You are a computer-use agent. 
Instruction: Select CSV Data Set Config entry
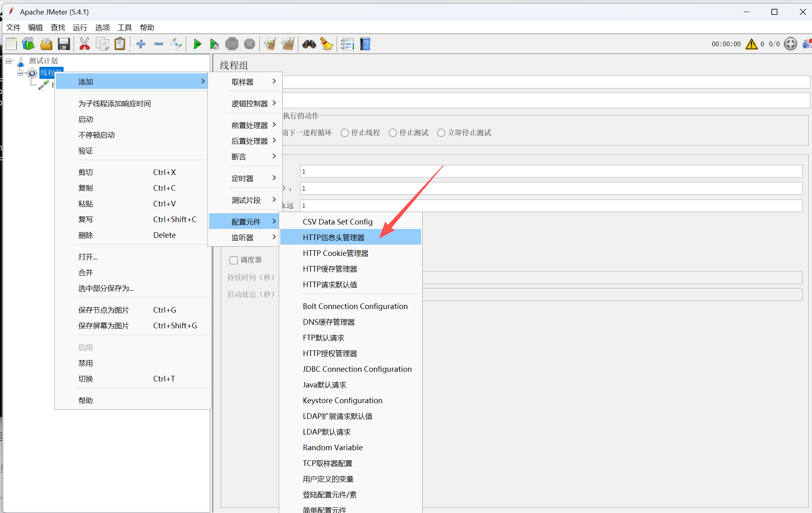pyautogui.click(x=337, y=222)
